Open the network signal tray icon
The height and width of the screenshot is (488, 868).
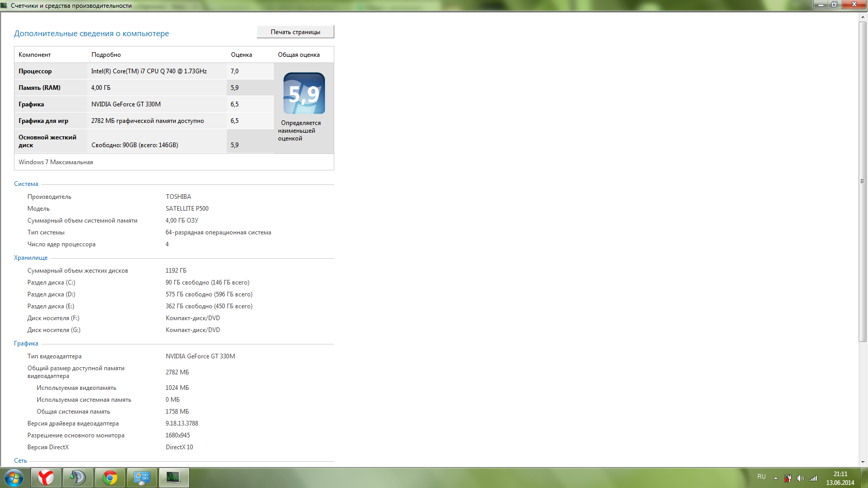(813, 478)
